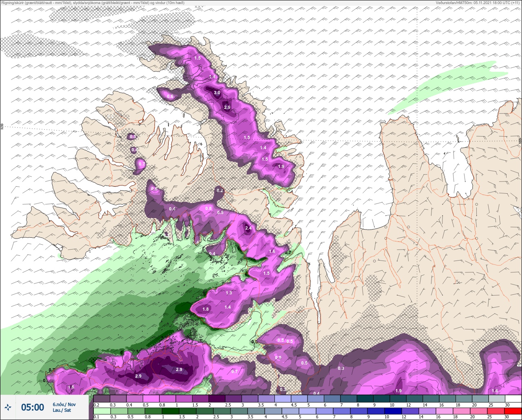Click the '6.nóv./ Nov' date label

coord(64,404)
